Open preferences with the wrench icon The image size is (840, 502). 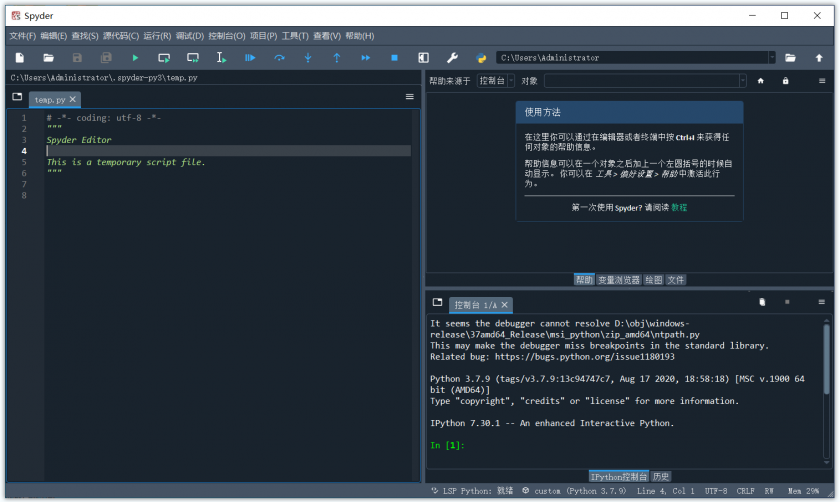click(452, 57)
